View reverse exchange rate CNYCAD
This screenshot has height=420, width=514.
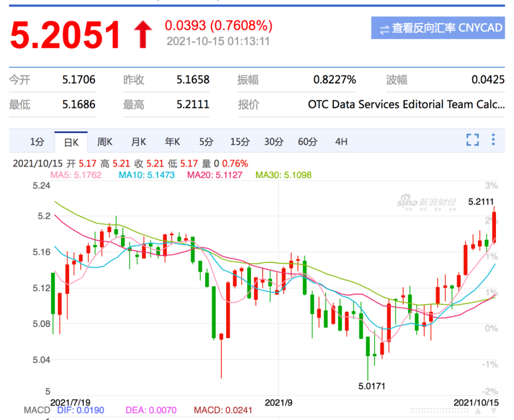point(438,28)
